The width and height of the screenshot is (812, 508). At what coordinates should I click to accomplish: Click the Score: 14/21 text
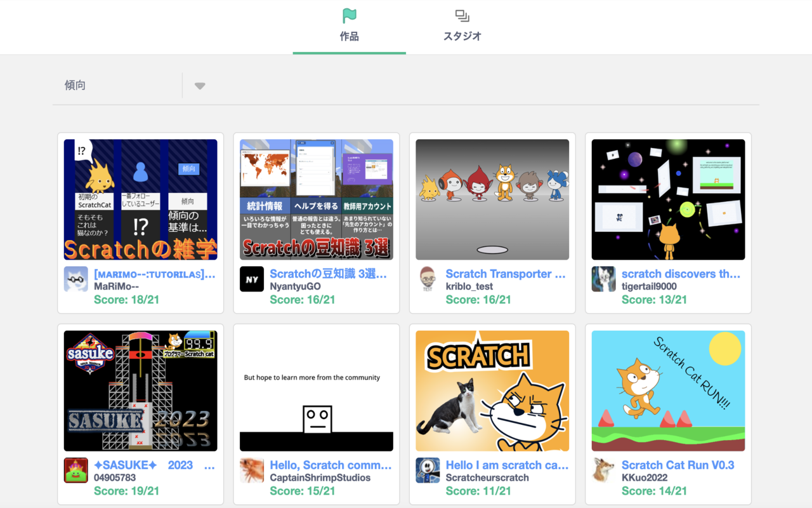pos(654,490)
